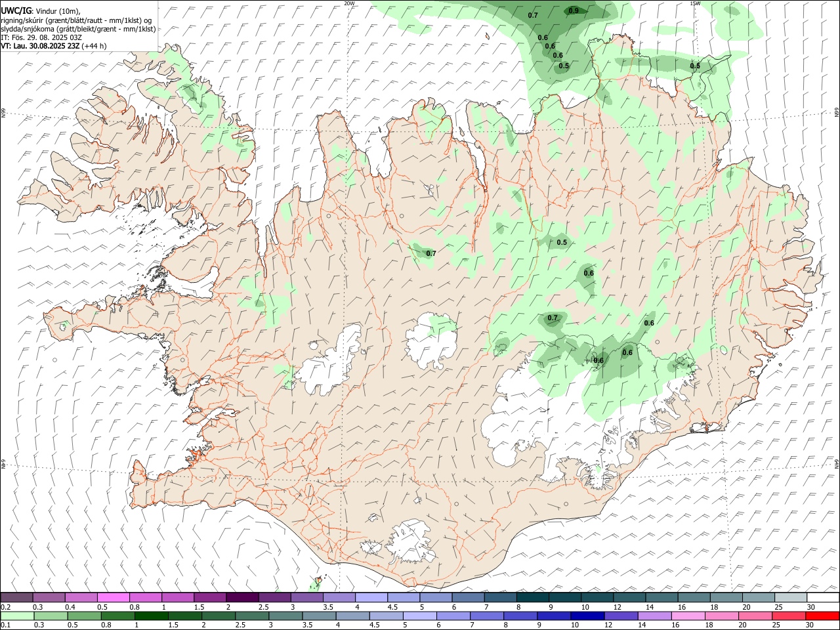Screen dimensions: 840x630
Task: Click the 'rigning/skúrir (grænt/blátt/rautt' legend line
Action: [75, 20]
